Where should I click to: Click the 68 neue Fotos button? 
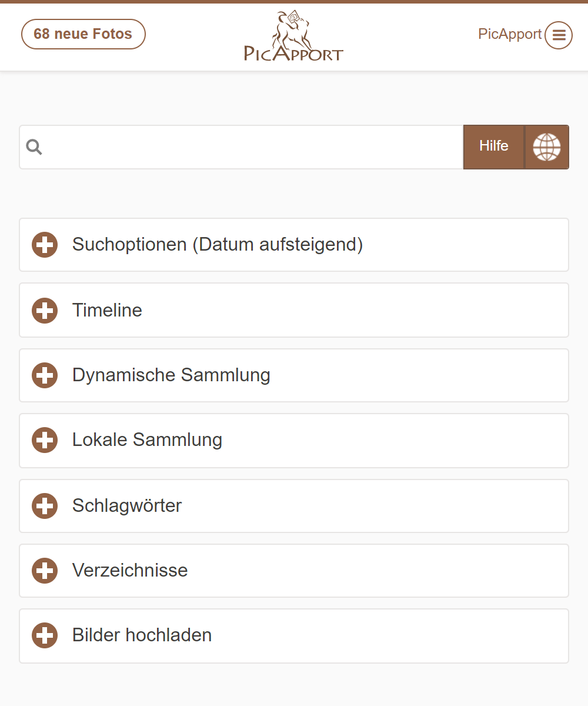(83, 34)
